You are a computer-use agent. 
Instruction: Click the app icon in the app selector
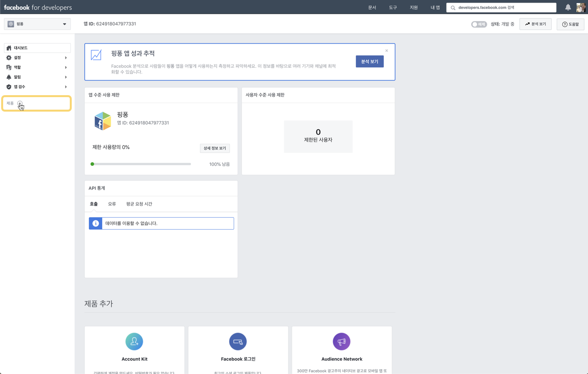point(11,24)
